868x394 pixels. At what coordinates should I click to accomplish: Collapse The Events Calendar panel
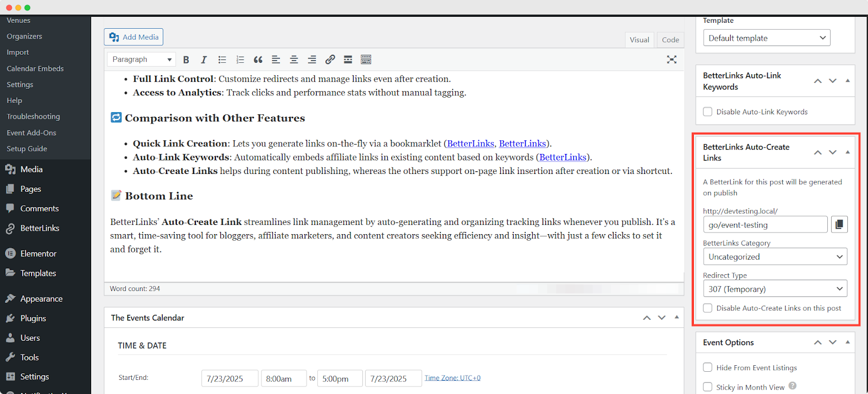(x=676, y=317)
